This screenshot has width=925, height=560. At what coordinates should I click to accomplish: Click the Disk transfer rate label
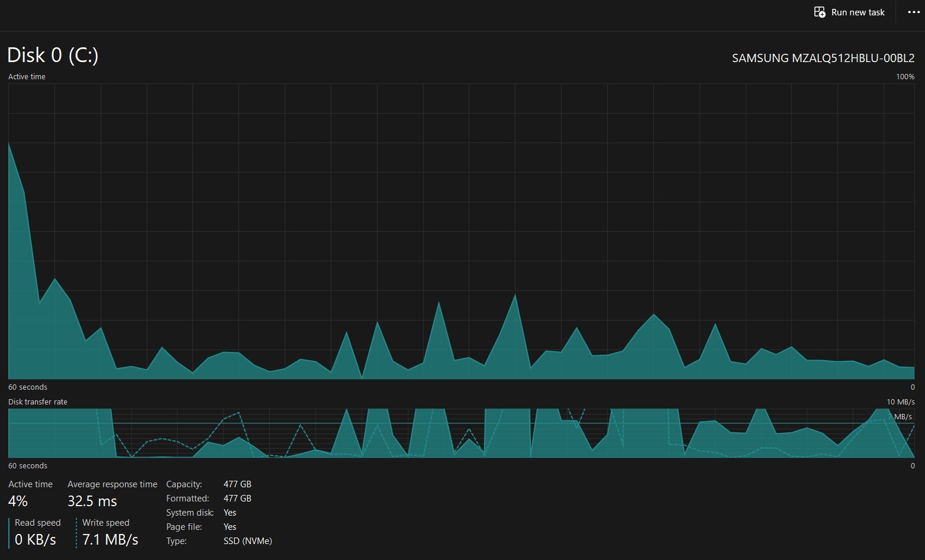pyautogui.click(x=38, y=402)
